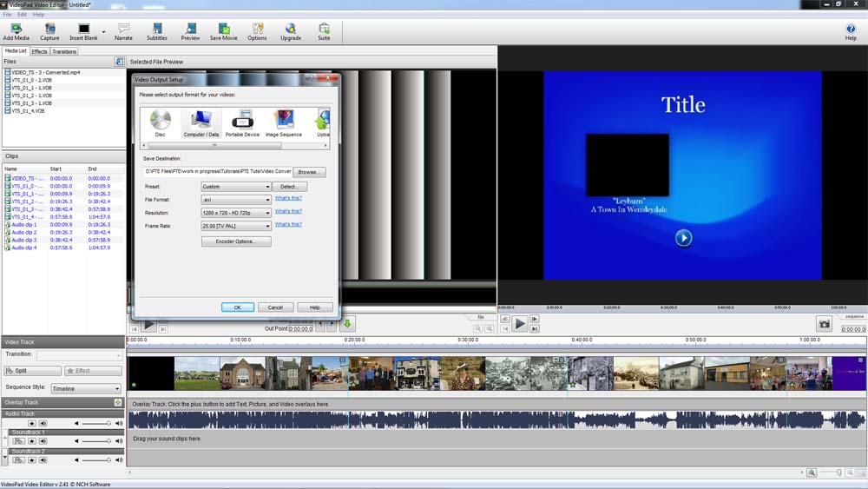The image size is (868, 489).
Task: Click the Browse button for save destination
Action: pos(309,172)
